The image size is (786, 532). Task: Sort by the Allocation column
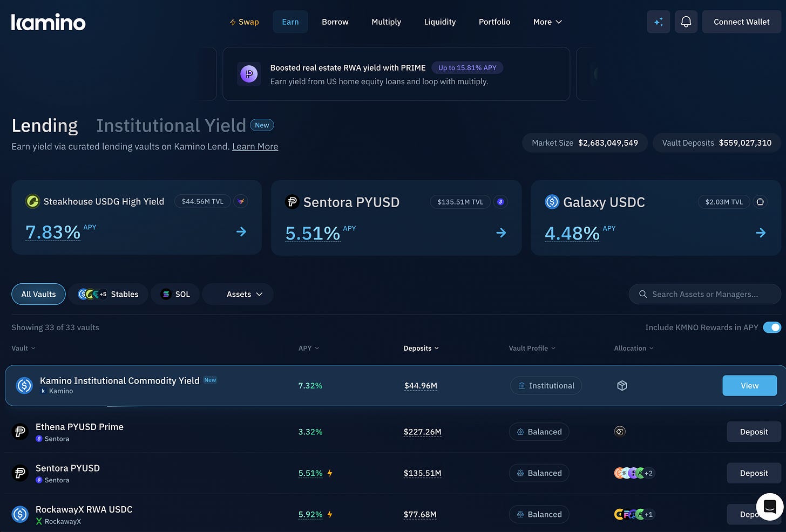(x=634, y=348)
